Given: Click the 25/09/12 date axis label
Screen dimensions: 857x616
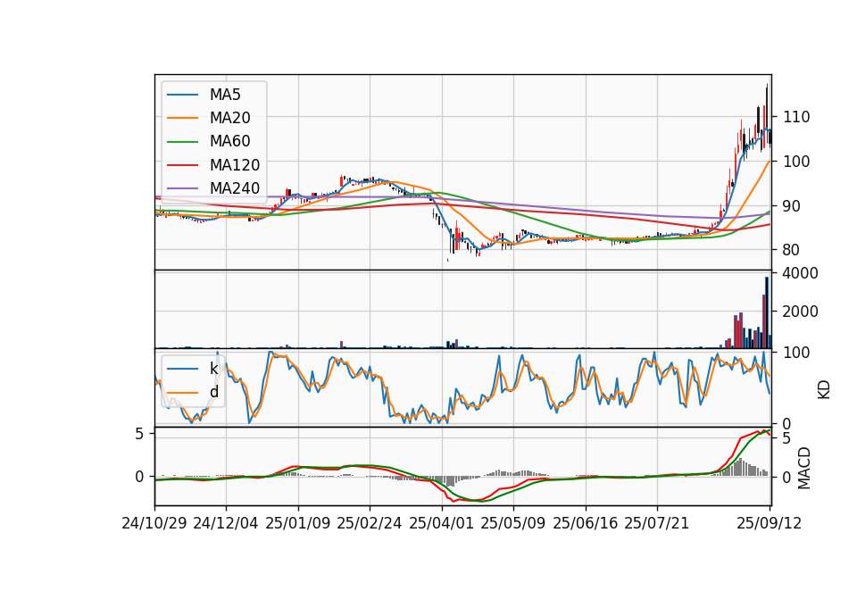Looking at the screenshot, I should pyautogui.click(x=769, y=524).
